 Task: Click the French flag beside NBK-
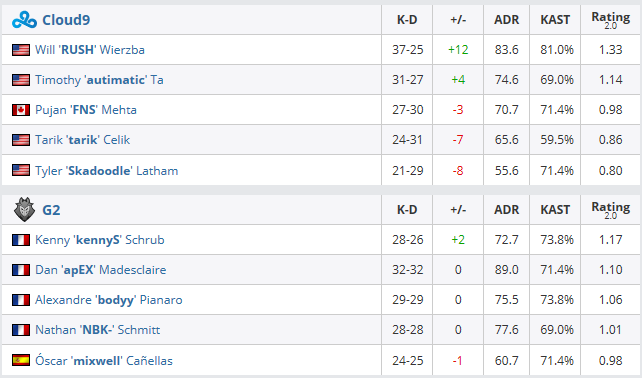[x=21, y=330]
